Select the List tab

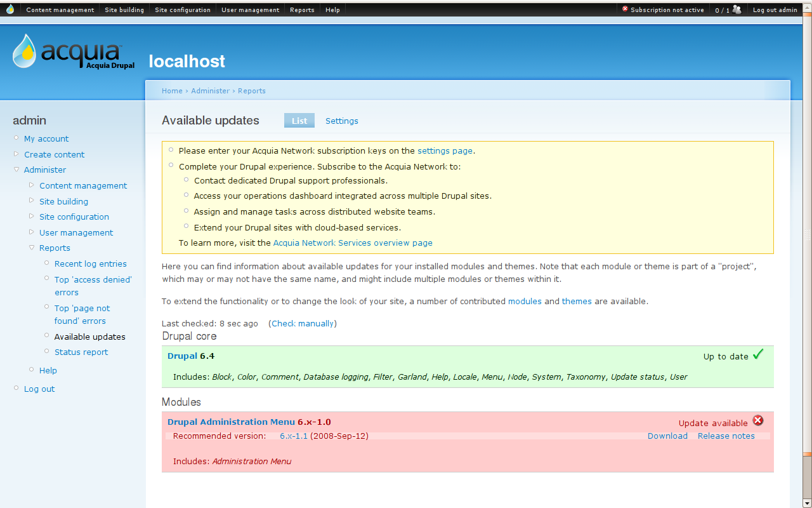coord(299,121)
